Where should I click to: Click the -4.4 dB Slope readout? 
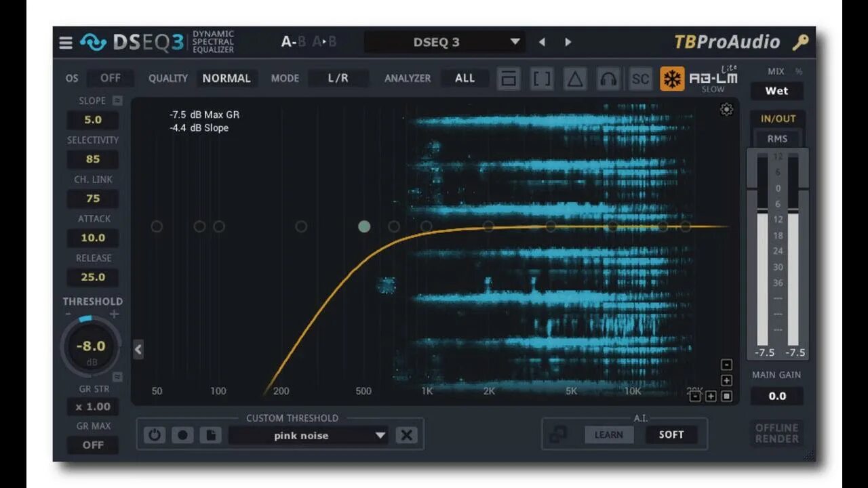[199, 128]
